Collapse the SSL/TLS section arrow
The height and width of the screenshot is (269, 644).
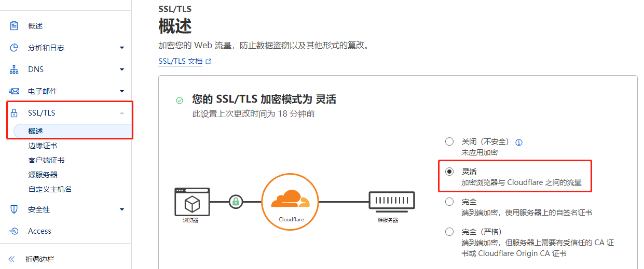coord(122,113)
